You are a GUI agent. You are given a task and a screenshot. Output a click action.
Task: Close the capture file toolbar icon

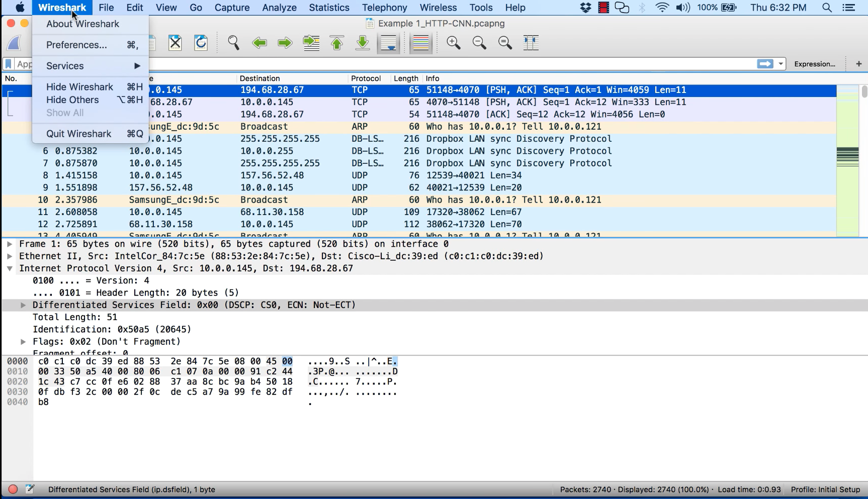click(x=175, y=43)
